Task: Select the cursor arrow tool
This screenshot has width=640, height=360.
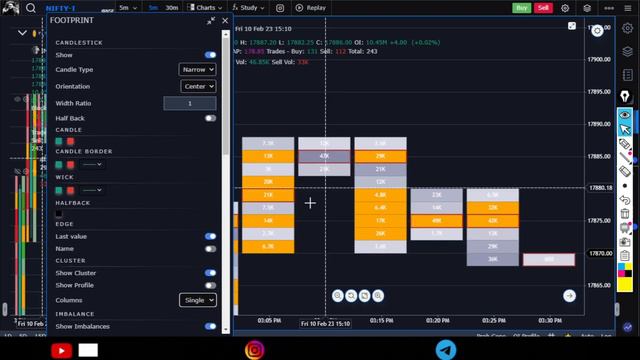Action: pos(625,130)
